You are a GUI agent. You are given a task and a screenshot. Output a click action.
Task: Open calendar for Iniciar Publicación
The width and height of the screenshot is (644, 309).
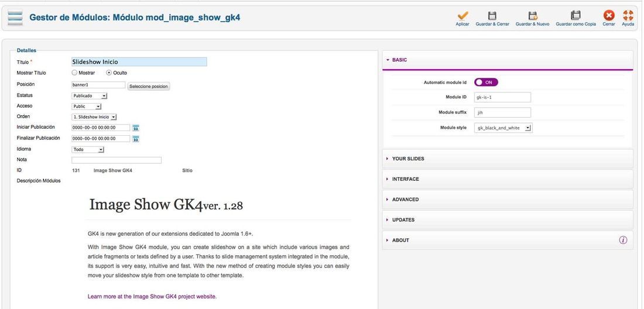(136, 128)
